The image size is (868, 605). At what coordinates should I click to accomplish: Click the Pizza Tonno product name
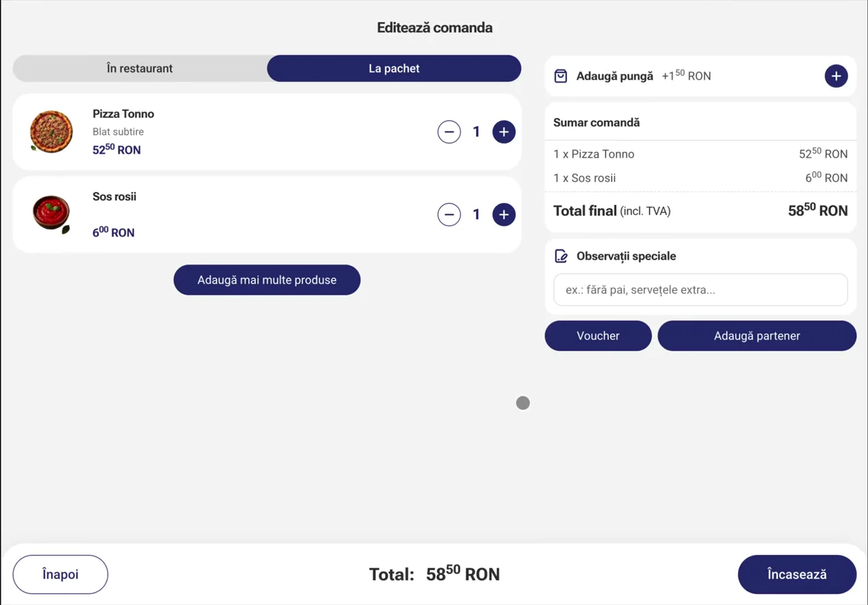point(123,114)
